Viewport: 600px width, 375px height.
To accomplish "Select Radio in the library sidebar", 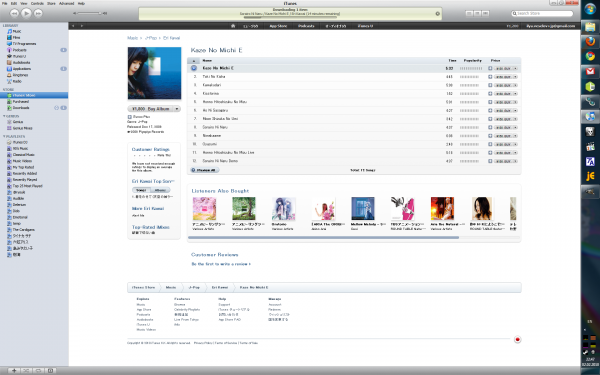I will coord(14,81).
